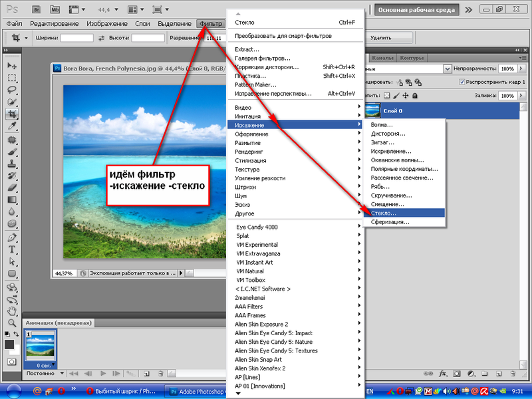This screenshot has height=399, width=532.
Task: Select the Type tool
Action: pyautogui.click(x=12, y=249)
